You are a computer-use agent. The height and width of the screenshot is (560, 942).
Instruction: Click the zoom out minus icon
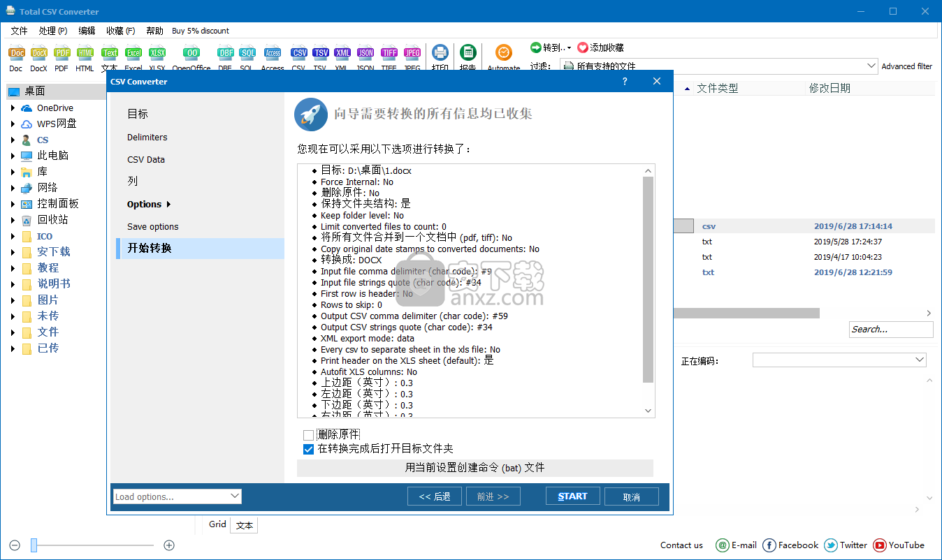15,545
